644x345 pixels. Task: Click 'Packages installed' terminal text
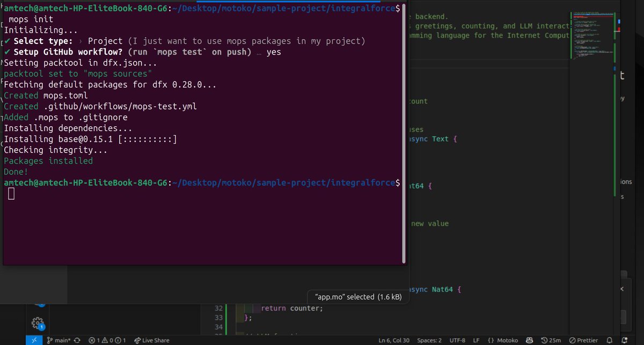click(x=48, y=161)
